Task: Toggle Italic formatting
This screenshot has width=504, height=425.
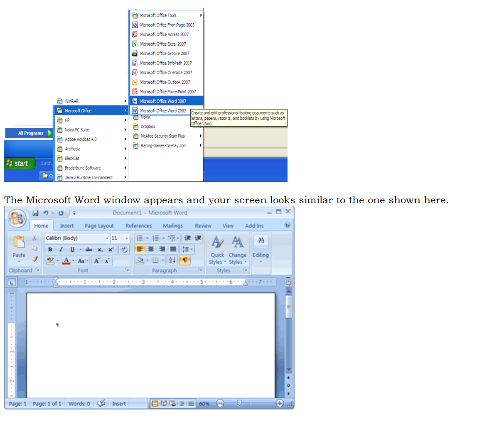Action: [61, 250]
